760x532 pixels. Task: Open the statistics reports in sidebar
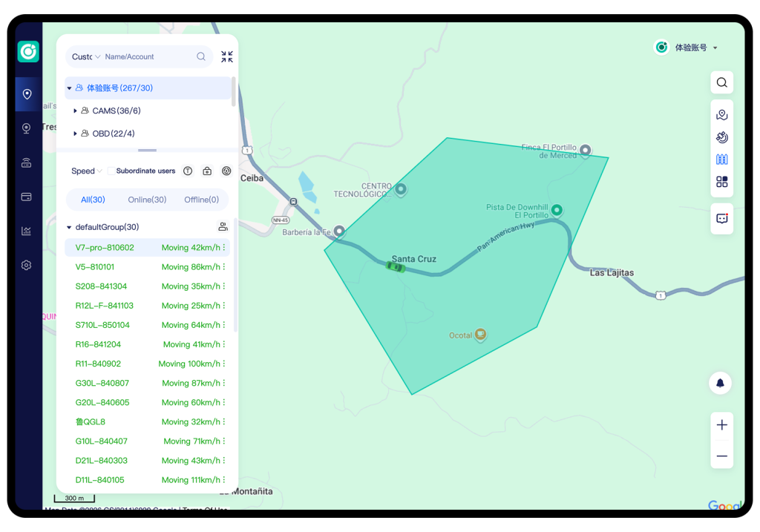[27, 231]
